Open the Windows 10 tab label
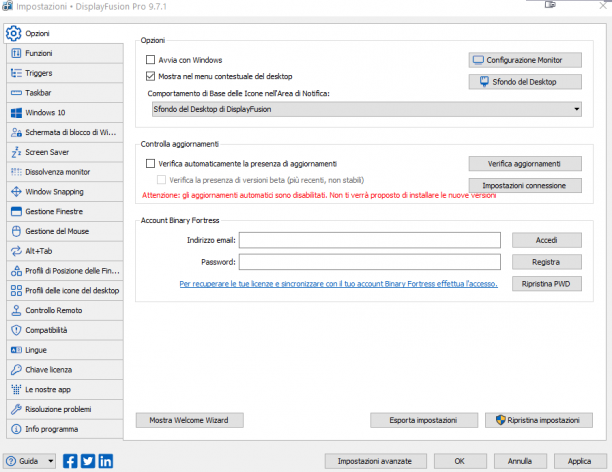This screenshot has width=612, height=472. tap(45, 113)
